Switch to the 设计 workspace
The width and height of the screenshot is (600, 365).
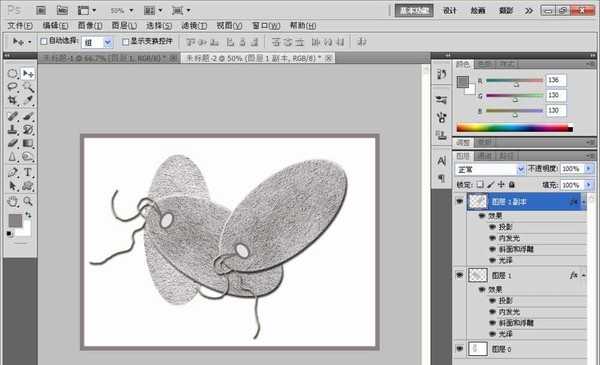coord(449,10)
